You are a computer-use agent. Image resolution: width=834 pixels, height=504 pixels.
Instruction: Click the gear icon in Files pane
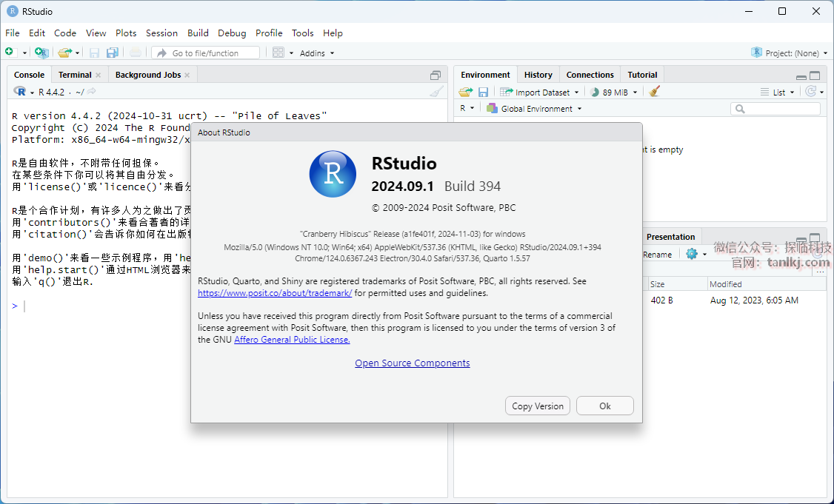coord(692,254)
